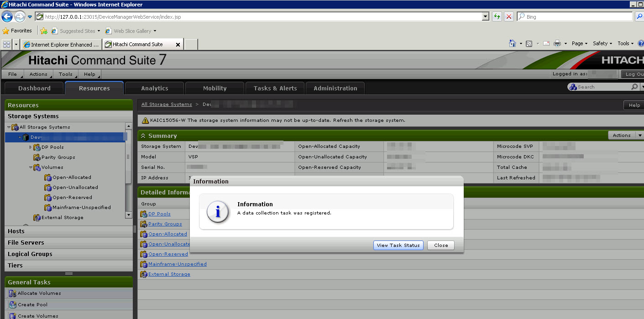Click the Help button in the content pane
This screenshot has height=319, width=644.
[x=634, y=105]
